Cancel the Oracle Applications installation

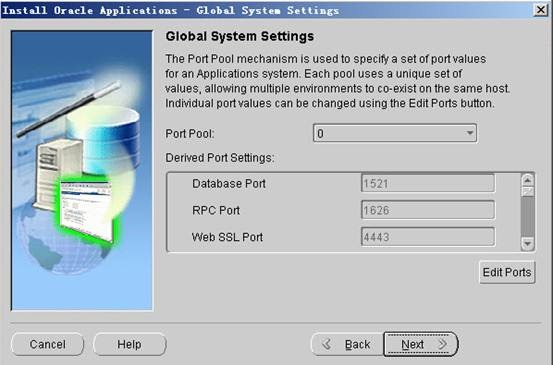pyautogui.click(x=47, y=344)
